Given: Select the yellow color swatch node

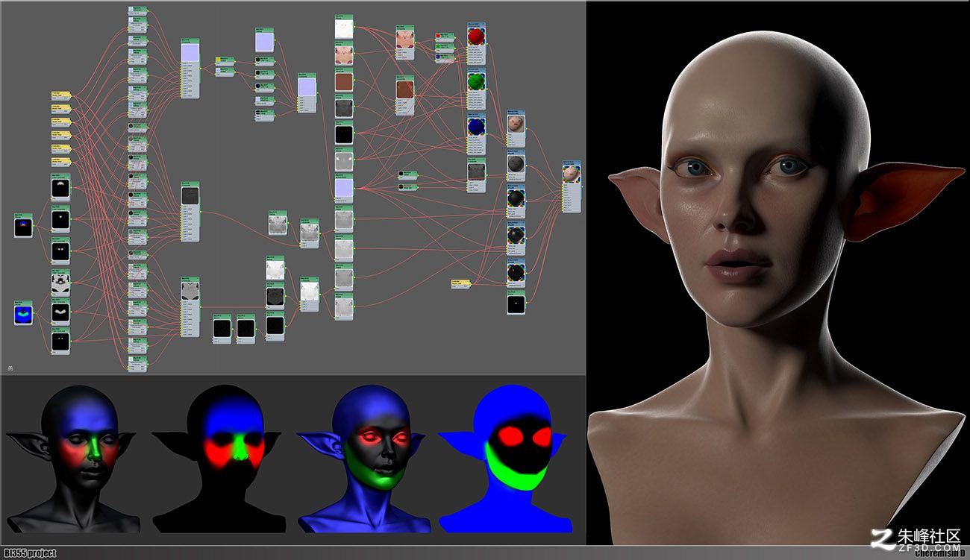Looking at the screenshot, I should (225, 60).
